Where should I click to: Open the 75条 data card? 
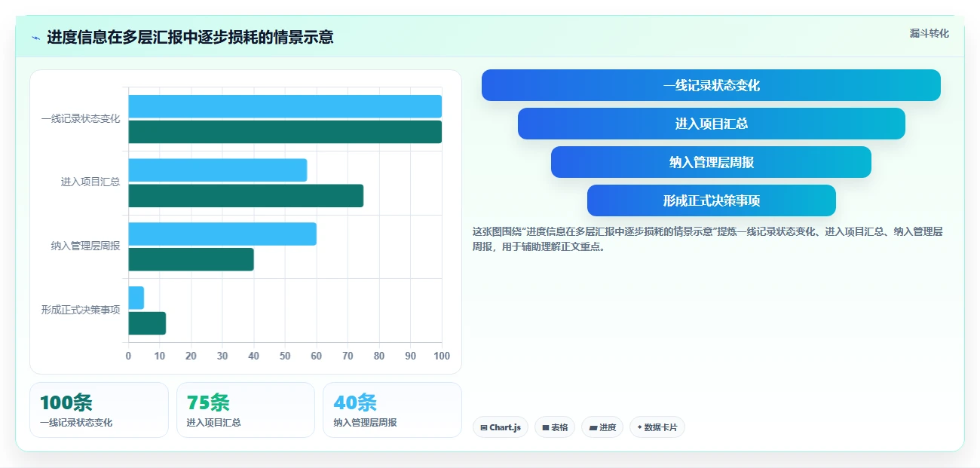click(246, 410)
